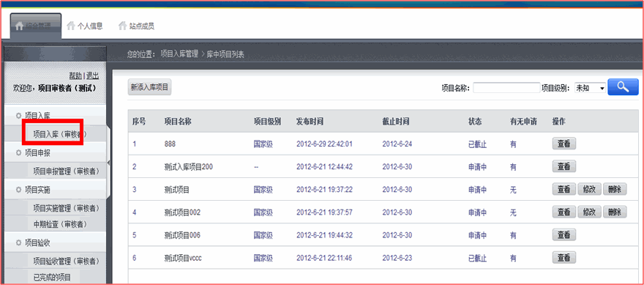Click the blue magnifier search button

(623, 87)
